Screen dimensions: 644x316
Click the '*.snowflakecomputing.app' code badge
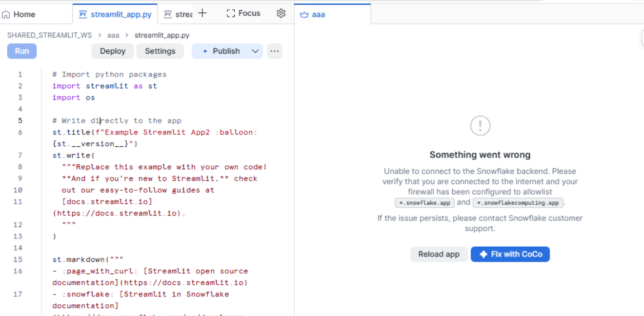coord(518,203)
